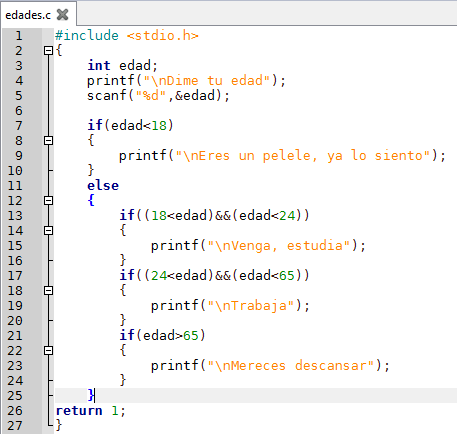457x434 pixels.
Task: Click the closing brace on line 20
Action: point(123,320)
